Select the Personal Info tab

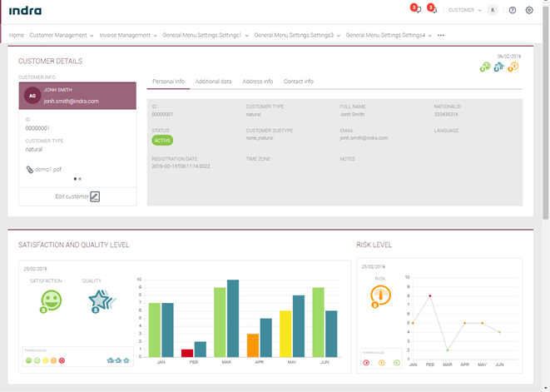point(168,82)
